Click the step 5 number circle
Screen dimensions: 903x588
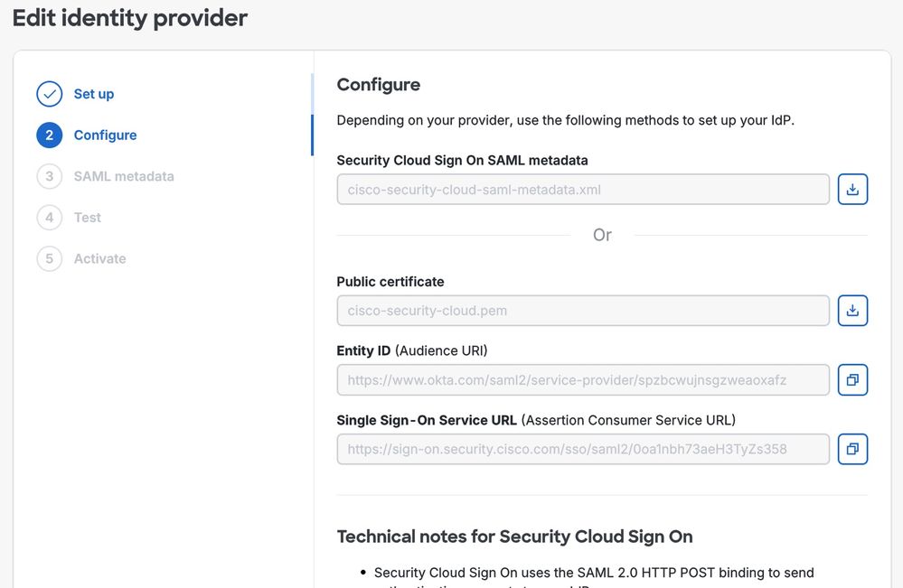tap(49, 258)
